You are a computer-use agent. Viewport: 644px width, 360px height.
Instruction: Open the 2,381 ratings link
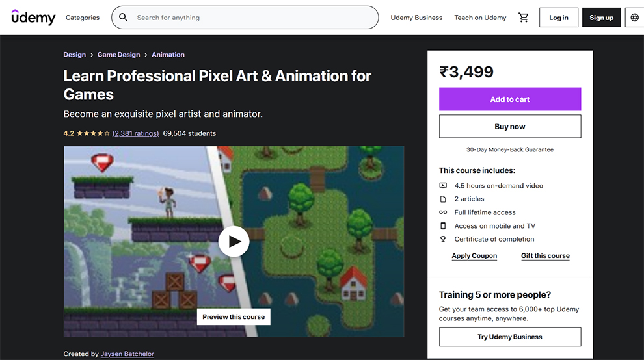(135, 133)
